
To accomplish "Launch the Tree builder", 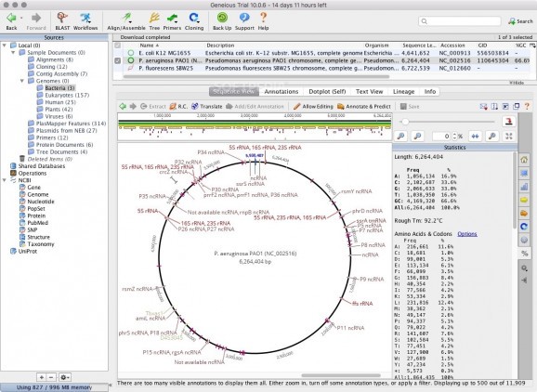I will pyautogui.click(x=154, y=21).
